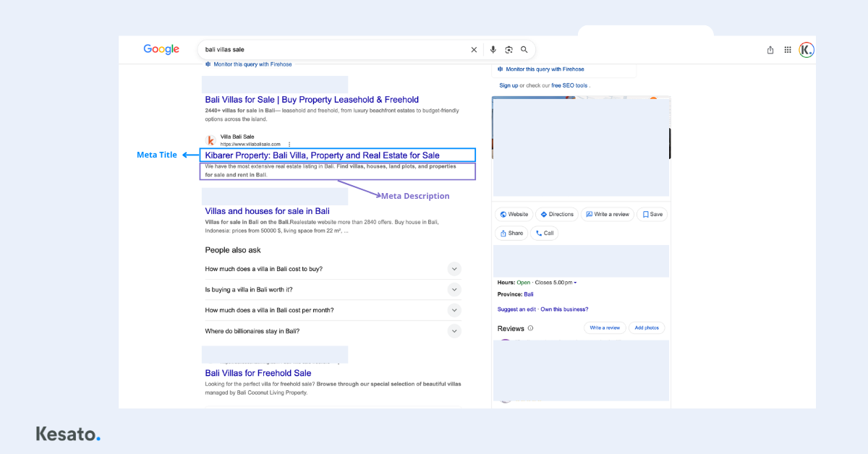Open 'Bali Villas for Sale | Buy Property' result

(x=312, y=100)
